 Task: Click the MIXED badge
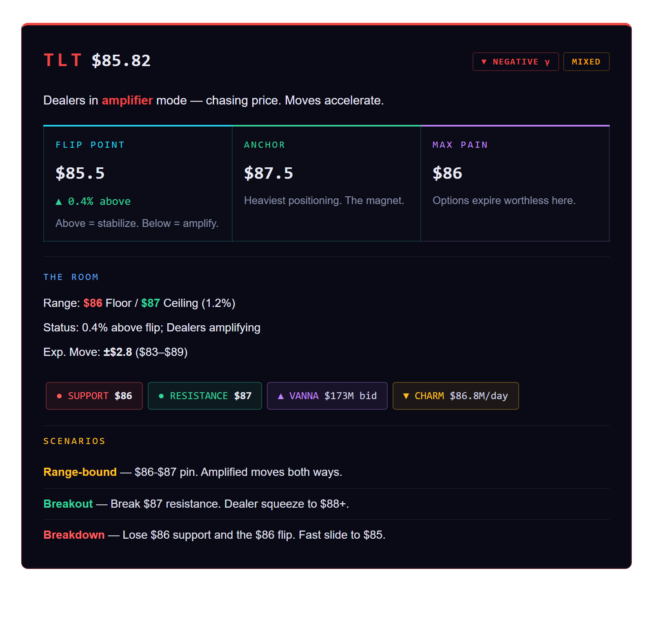pos(586,62)
